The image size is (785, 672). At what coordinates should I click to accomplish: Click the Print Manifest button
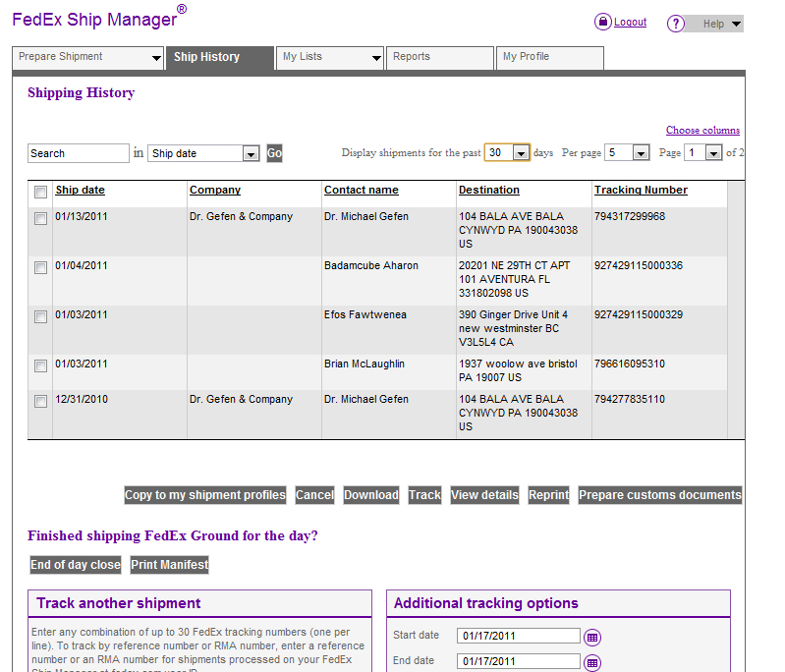click(170, 565)
